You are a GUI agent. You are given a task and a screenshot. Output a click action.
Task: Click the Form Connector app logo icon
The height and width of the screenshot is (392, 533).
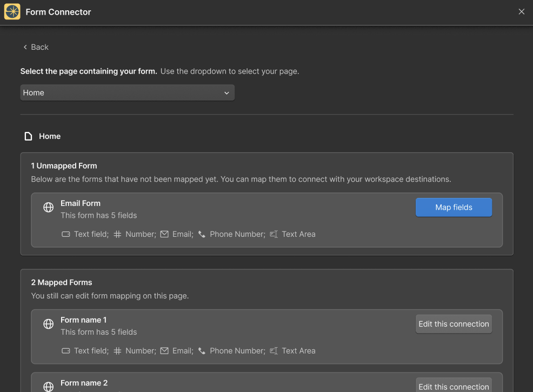tap(12, 12)
